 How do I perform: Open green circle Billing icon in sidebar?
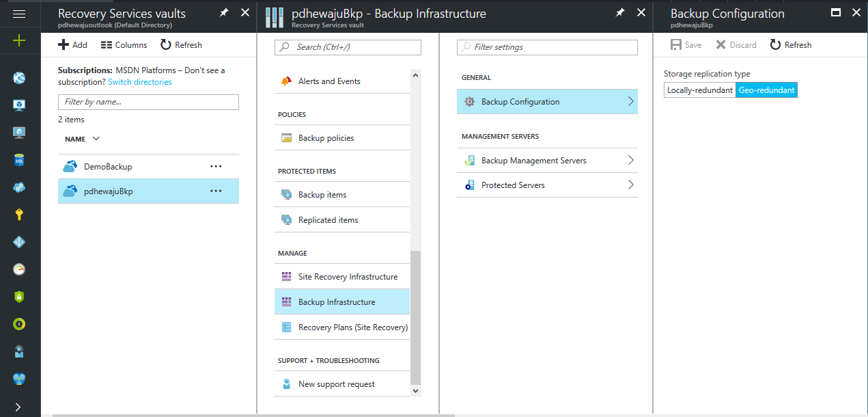[19, 324]
